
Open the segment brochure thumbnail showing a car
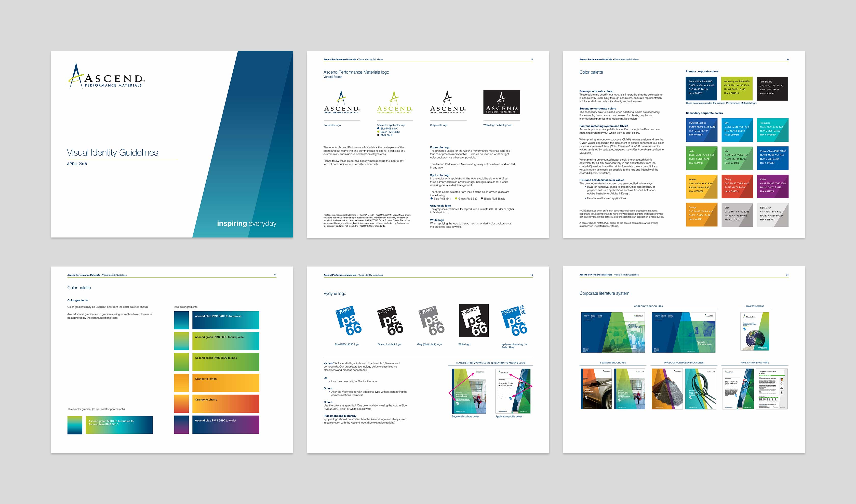click(x=596, y=389)
